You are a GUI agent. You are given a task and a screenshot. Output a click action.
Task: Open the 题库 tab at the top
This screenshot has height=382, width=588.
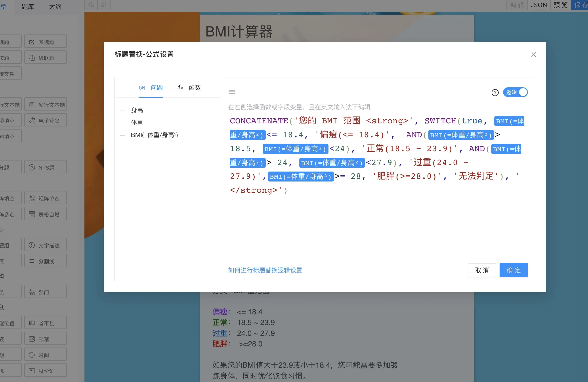tap(28, 7)
